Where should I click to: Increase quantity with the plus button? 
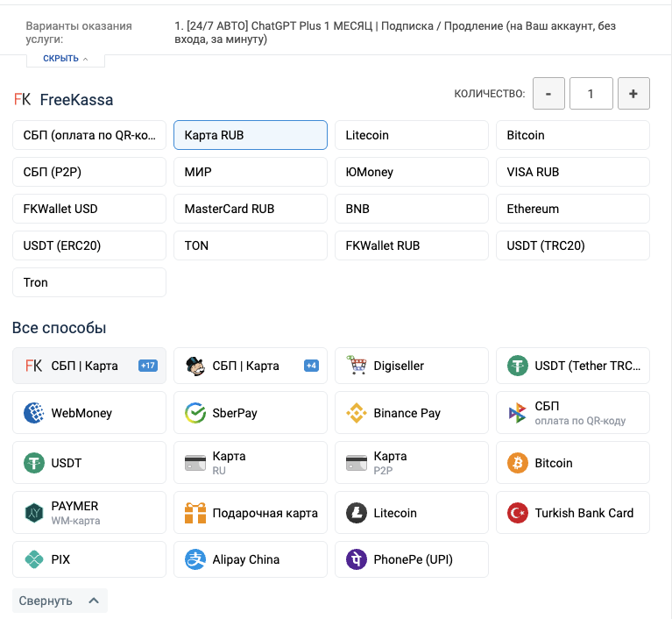pyautogui.click(x=633, y=94)
